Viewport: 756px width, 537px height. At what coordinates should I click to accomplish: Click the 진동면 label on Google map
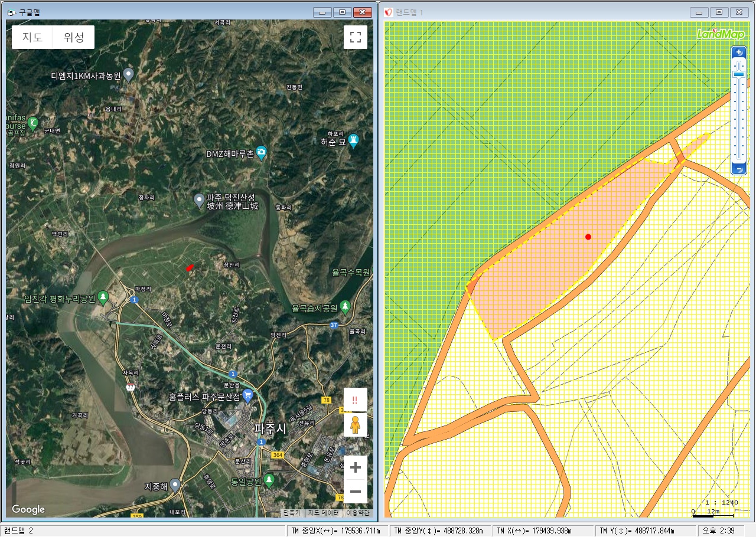[294, 87]
